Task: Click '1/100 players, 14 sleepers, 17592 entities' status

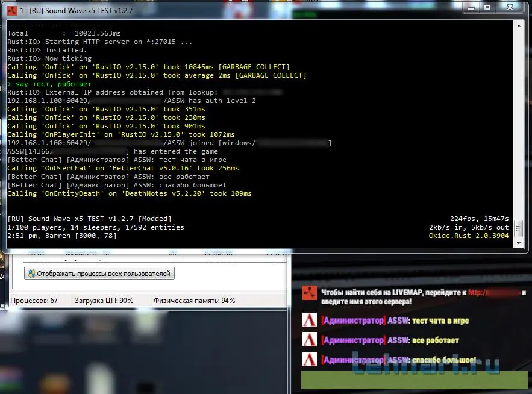Action: [96, 227]
